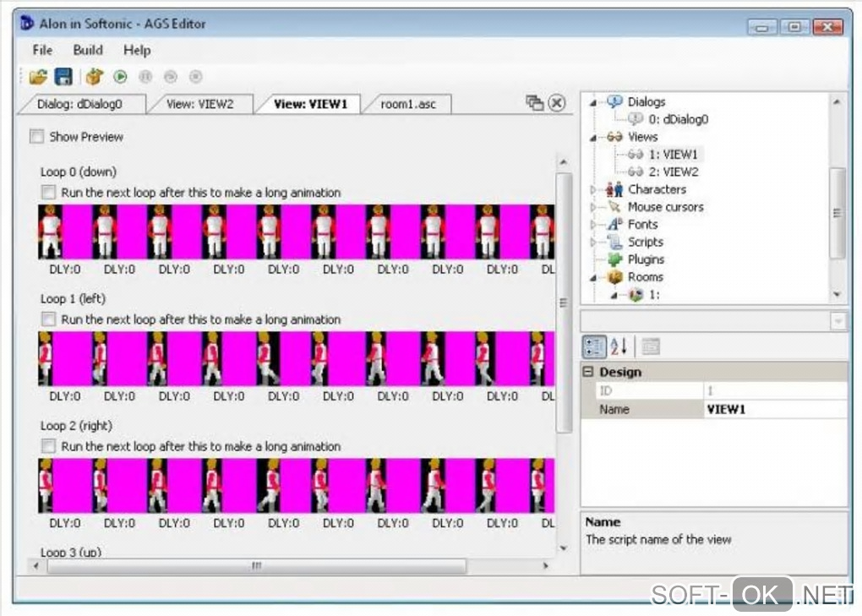The image size is (862, 616).
Task: Select 0: dDialog0 in the project tree
Action: pos(678,119)
